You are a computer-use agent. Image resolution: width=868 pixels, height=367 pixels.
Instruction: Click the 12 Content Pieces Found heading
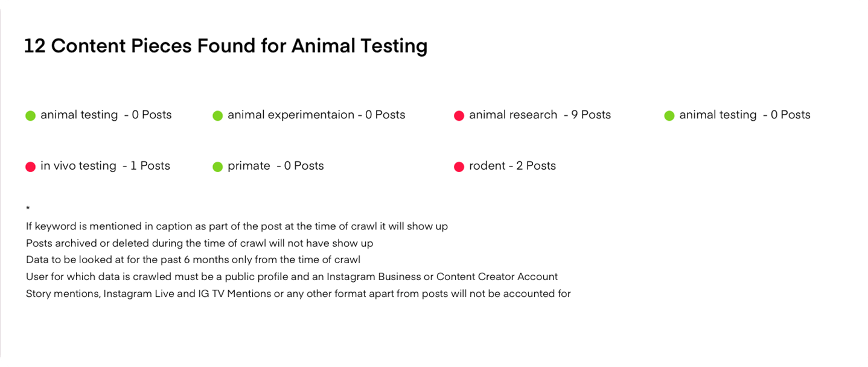click(226, 46)
